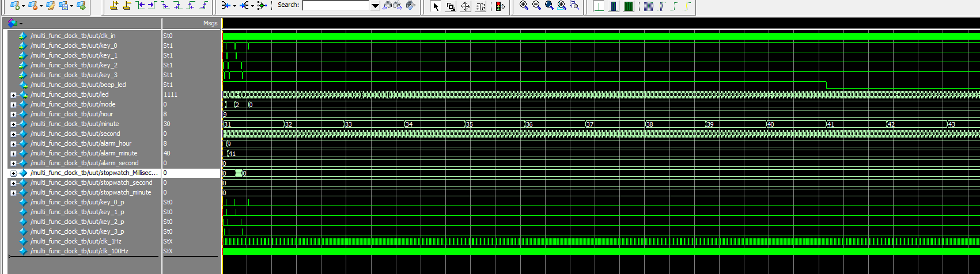
Task: Click the Delete Cursor toolbar icon
Action: tap(127, 5)
